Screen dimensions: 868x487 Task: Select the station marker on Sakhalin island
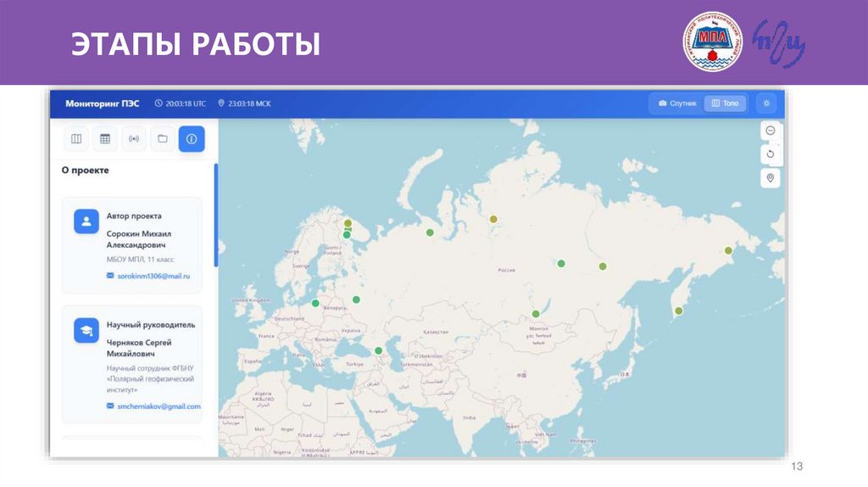[x=679, y=311]
